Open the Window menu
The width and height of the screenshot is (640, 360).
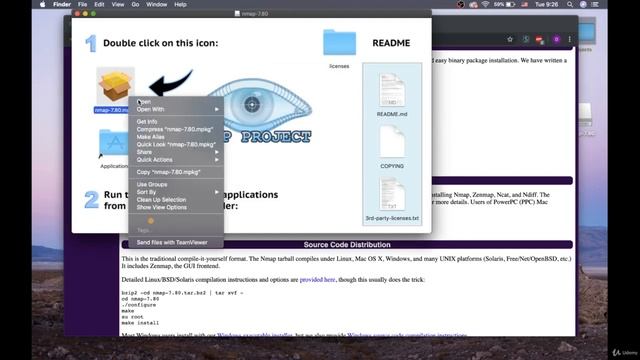tap(156, 4)
